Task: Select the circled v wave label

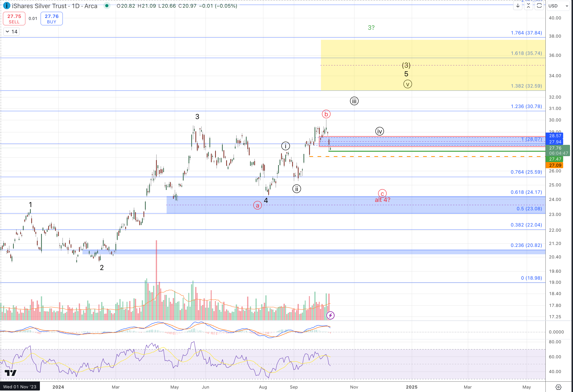Action: pos(408,84)
